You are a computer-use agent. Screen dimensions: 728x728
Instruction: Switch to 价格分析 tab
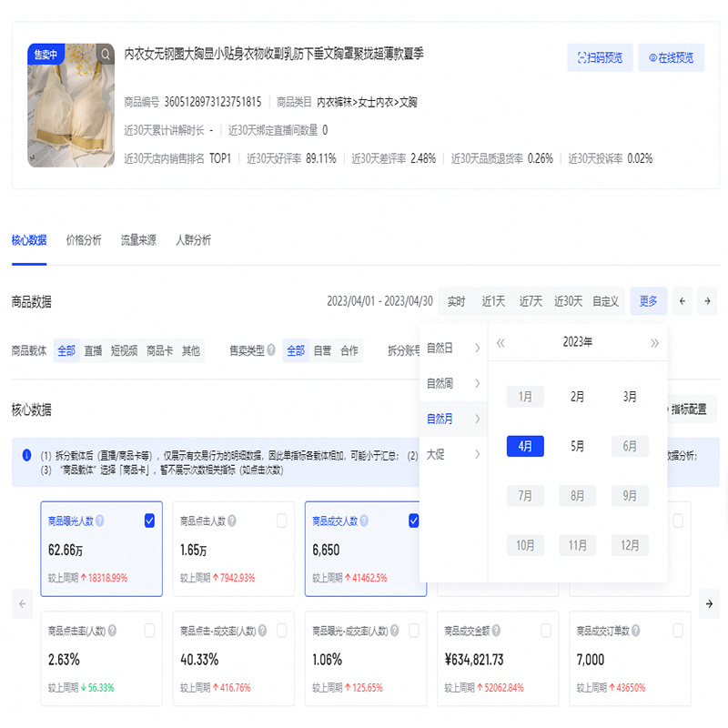pos(84,240)
